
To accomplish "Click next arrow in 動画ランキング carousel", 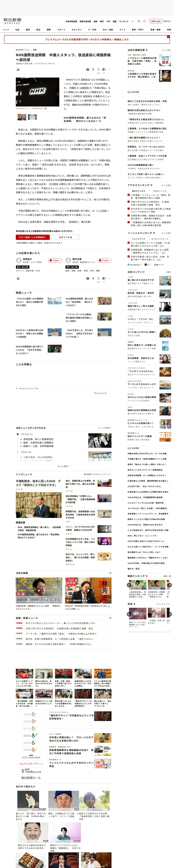I will tap(170, 585).
